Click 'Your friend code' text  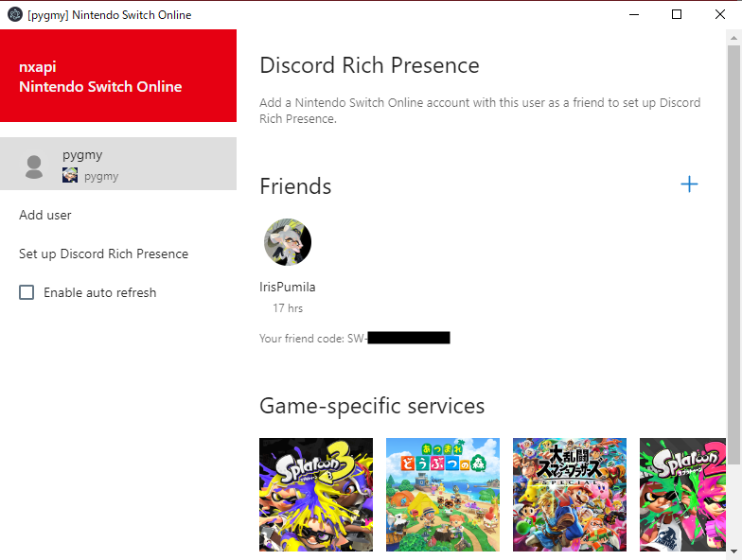click(x=301, y=339)
